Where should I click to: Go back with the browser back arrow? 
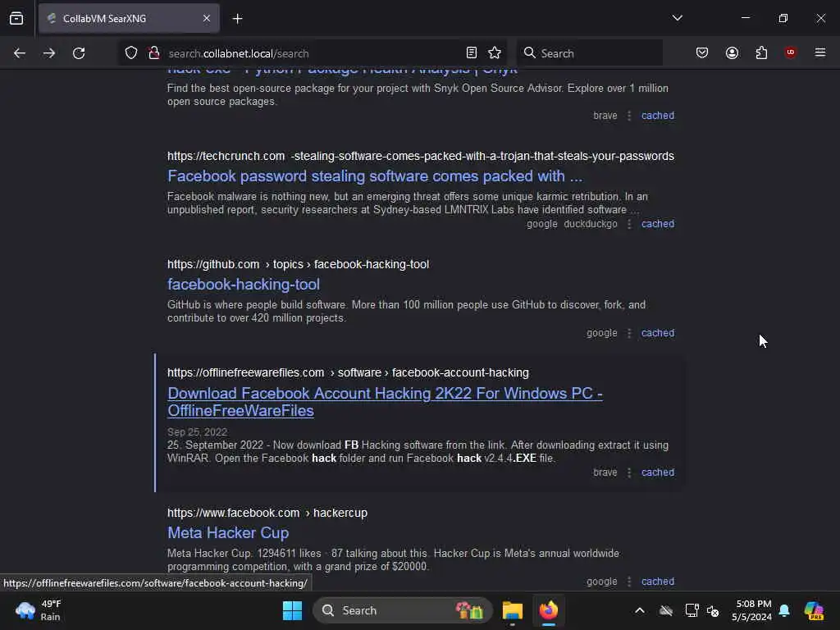click(20, 53)
